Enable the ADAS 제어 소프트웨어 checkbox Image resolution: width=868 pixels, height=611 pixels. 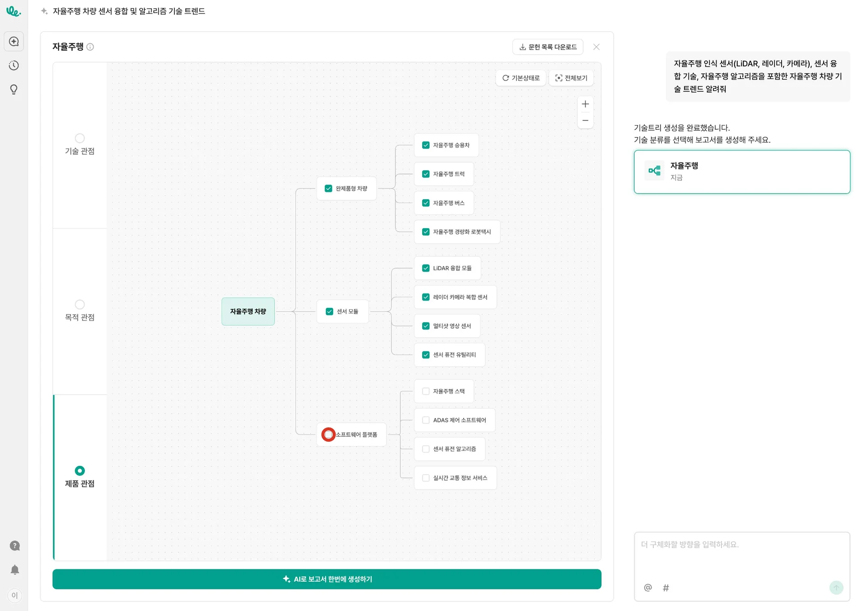point(425,420)
